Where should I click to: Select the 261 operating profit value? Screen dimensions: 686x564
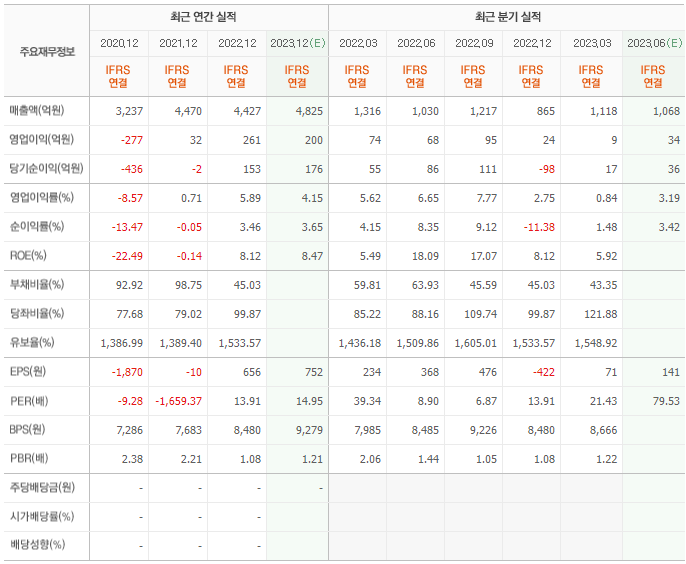[x=252, y=140]
